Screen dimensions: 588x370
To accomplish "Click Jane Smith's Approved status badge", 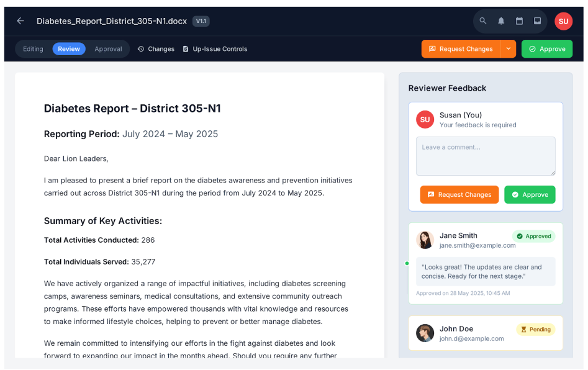I will tap(533, 236).
